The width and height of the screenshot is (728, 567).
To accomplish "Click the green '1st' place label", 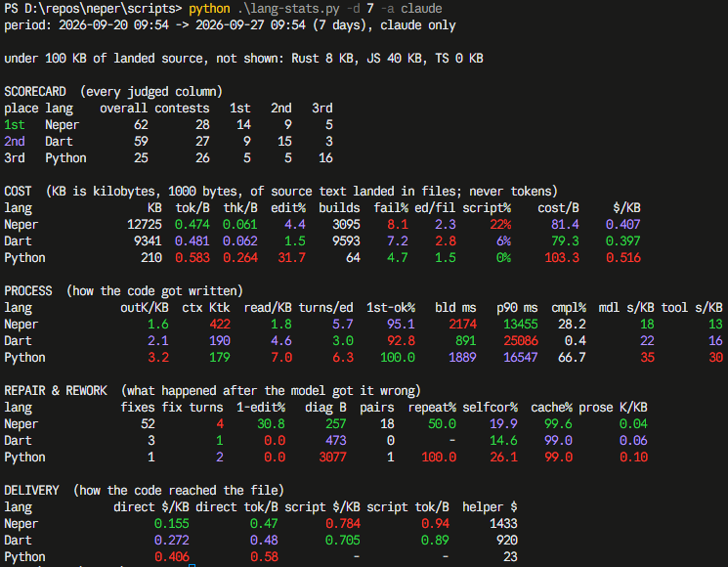I will tap(15, 125).
